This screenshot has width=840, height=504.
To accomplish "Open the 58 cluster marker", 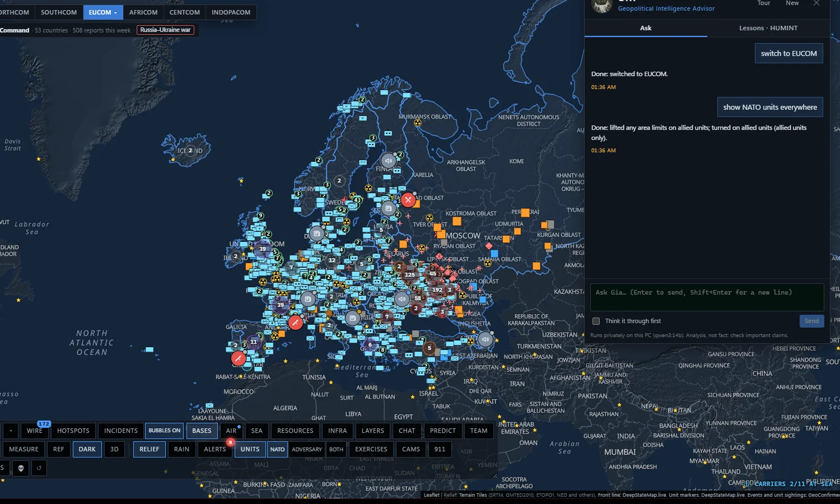I will pos(418,298).
